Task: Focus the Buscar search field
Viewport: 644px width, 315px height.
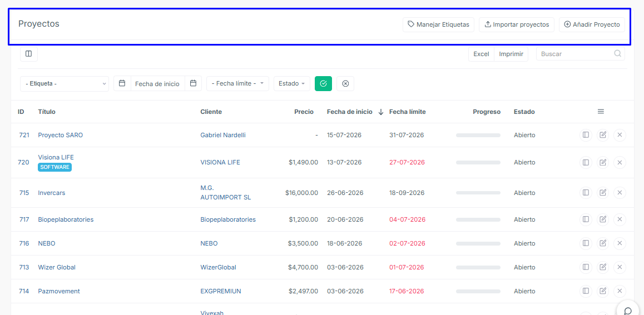Action: point(581,54)
